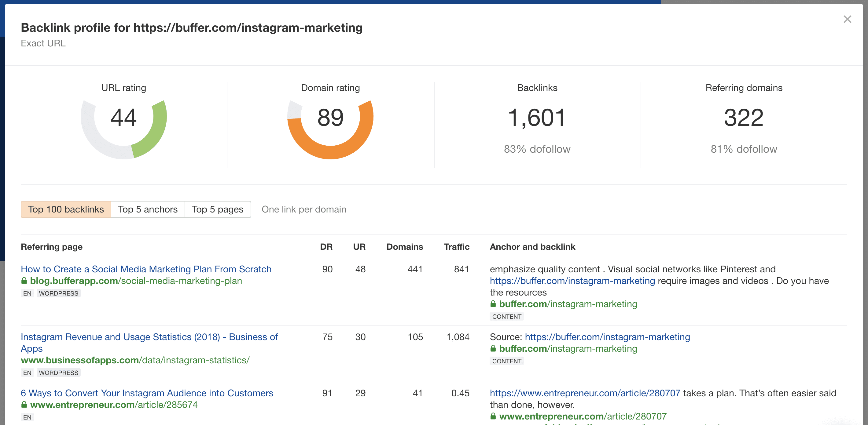868x425 pixels.
Task: Click the Referring domains count 322
Action: pyautogui.click(x=744, y=118)
